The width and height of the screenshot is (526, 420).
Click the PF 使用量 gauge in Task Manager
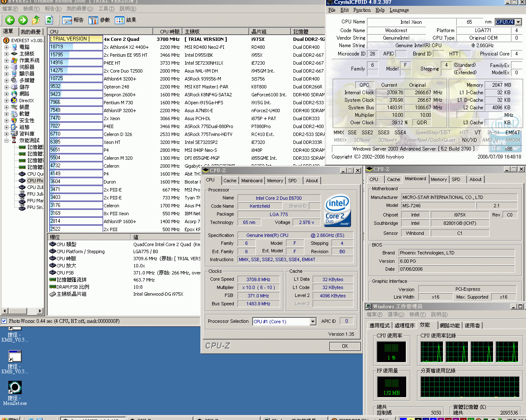[x=391, y=387]
